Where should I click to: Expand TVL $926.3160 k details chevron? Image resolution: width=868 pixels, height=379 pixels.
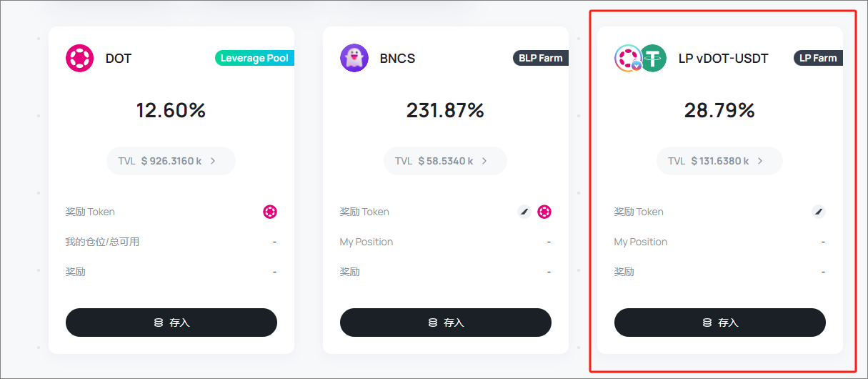pyautogui.click(x=213, y=161)
